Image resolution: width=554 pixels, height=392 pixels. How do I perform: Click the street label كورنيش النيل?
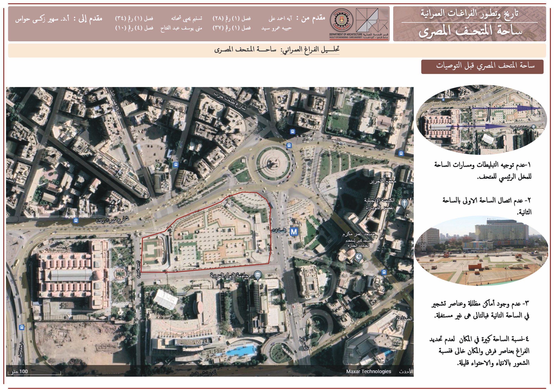(x=203, y=374)
